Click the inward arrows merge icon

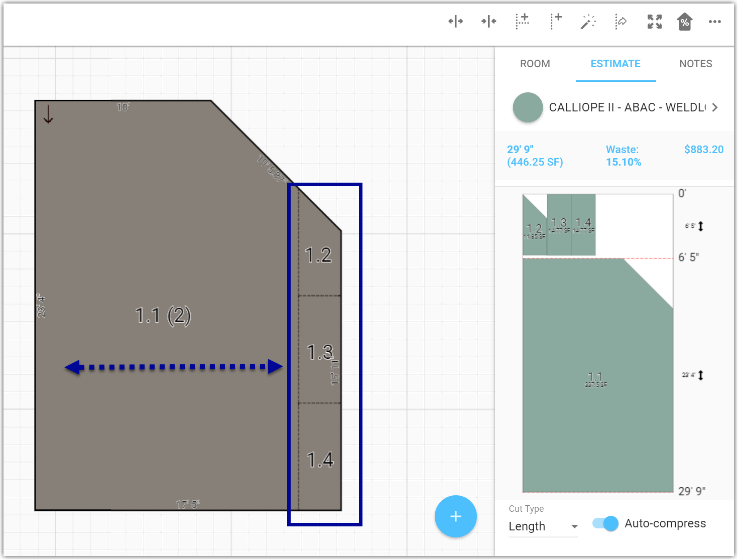(x=488, y=22)
